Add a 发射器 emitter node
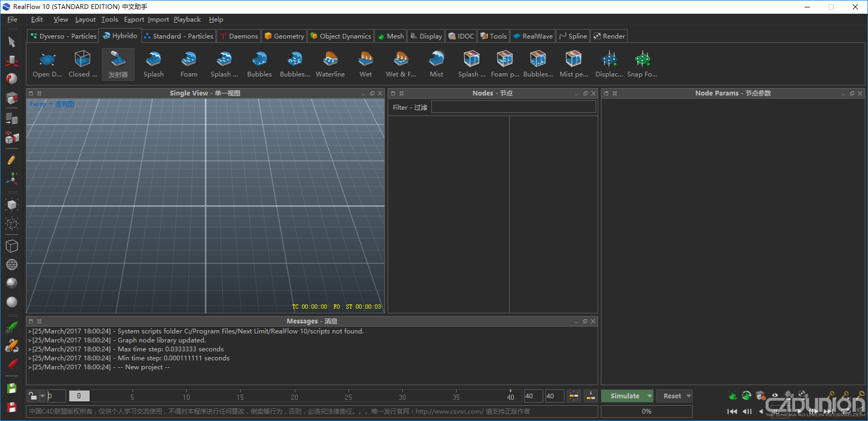Viewport: 868px width, 421px height. 118,64
